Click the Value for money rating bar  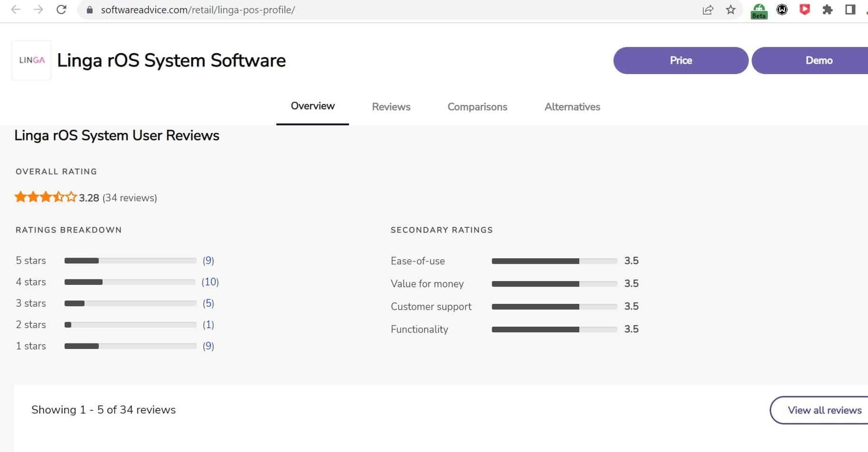point(555,284)
